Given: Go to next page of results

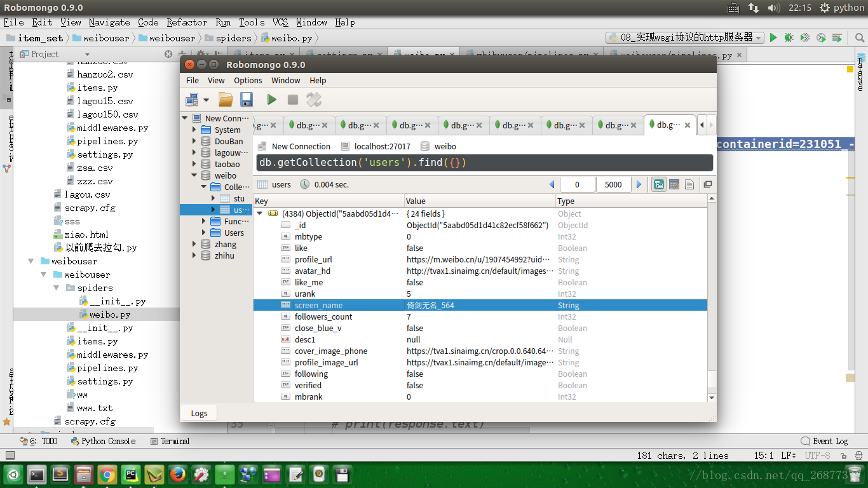Looking at the screenshot, I should 639,184.
